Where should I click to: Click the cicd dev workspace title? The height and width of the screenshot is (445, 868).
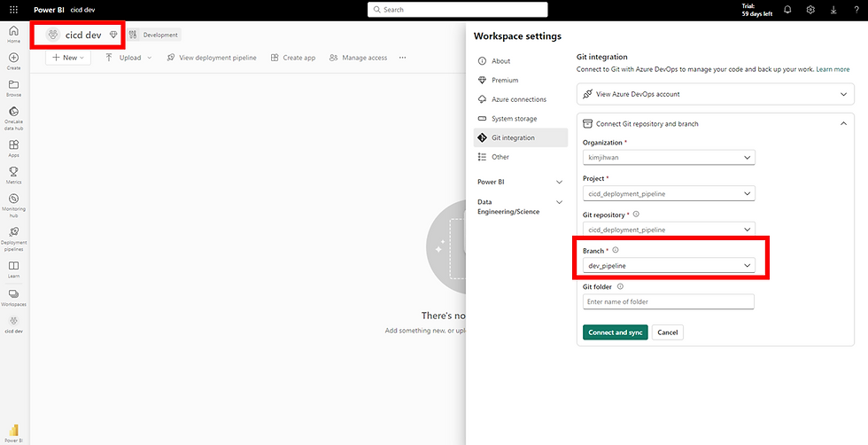83,35
